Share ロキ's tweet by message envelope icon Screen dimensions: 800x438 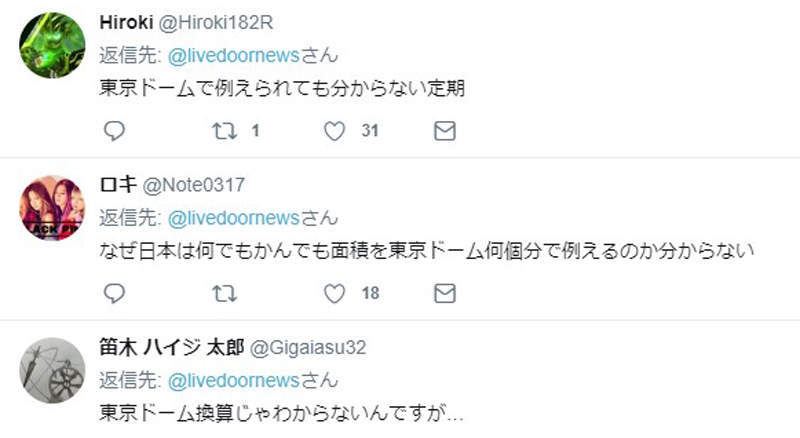[445, 294]
